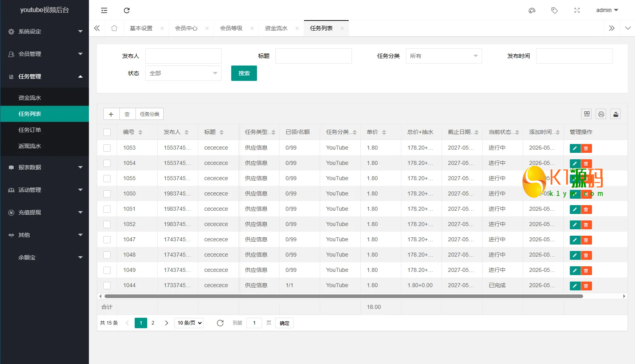
Task: Open the 状态 dropdown showing 全部
Action: 183,73
